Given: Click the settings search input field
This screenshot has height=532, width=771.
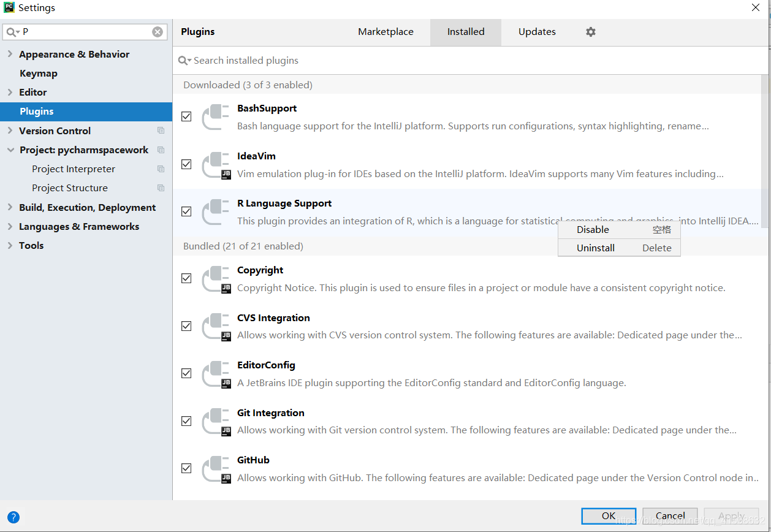Looking at the screenshot, I should [85, 32].
